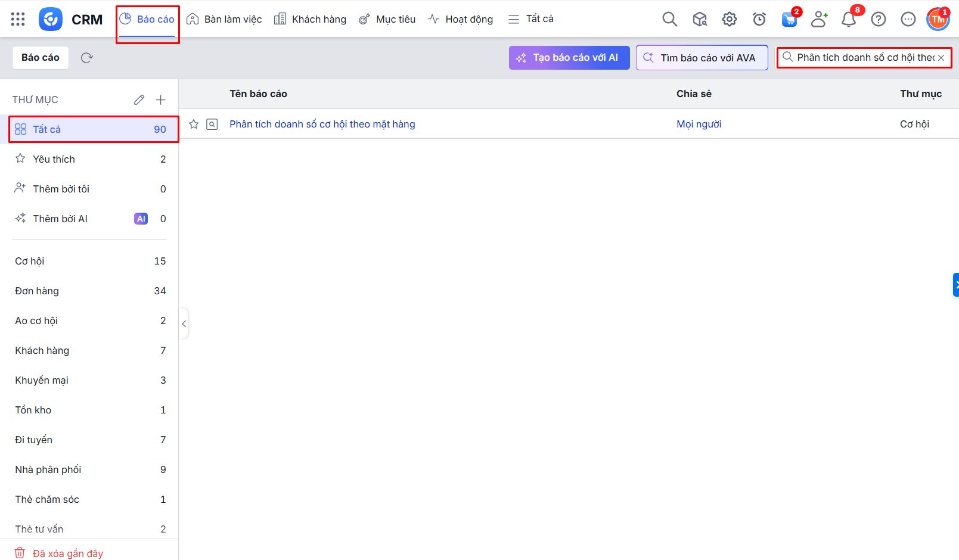Click the refresh reports icon
The image size is (959, 560).
[87, 58]
